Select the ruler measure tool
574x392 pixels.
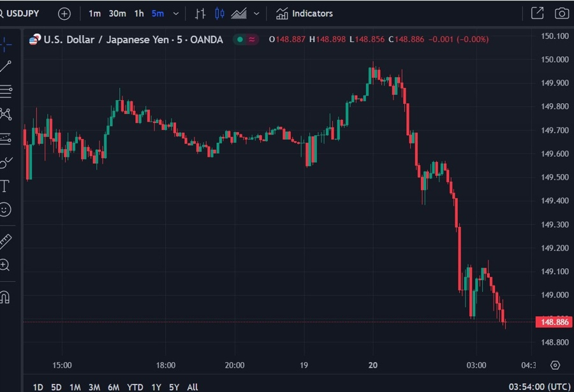tap(5, 242)
